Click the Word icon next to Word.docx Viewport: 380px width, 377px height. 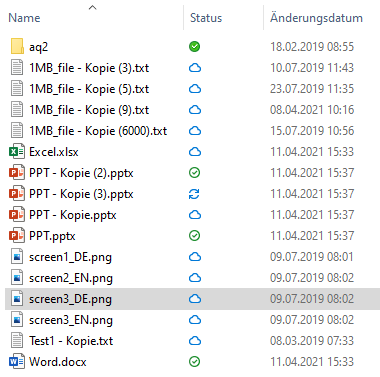[x=17, y=362]
